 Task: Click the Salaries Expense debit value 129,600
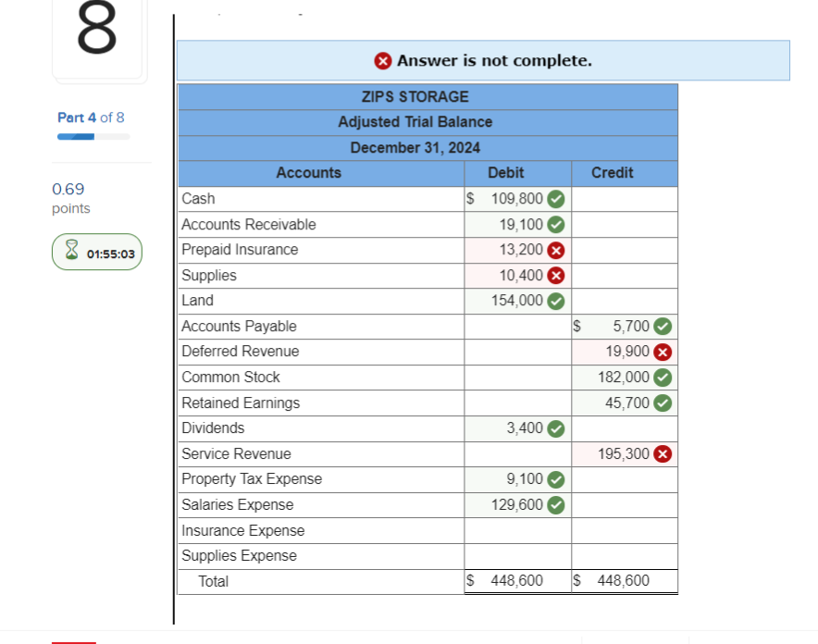(x=516, y=505)
